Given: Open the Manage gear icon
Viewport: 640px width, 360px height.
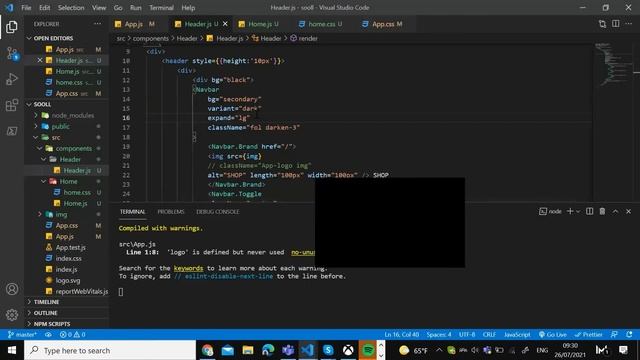Looking at the screenshot, I should 12,315.
